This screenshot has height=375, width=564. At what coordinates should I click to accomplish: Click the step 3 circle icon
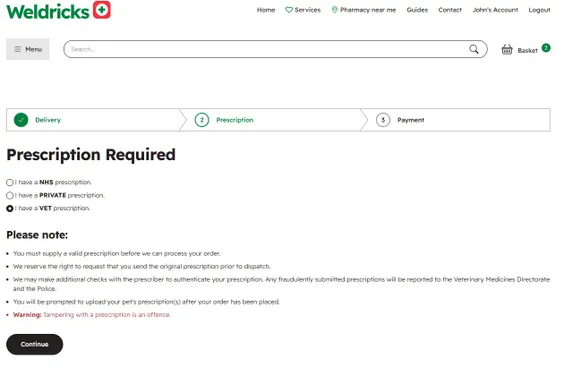click(383, 120)
